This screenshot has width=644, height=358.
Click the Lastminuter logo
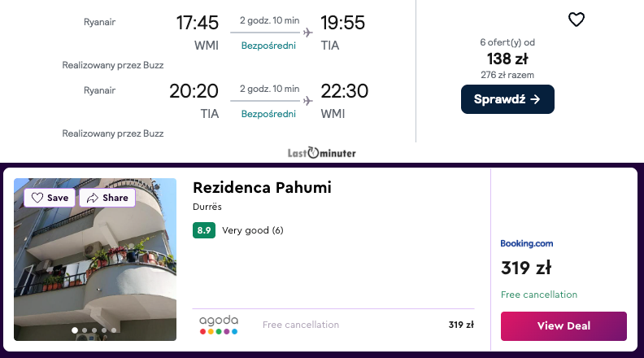pyautogui.click(x=322, y=152)
